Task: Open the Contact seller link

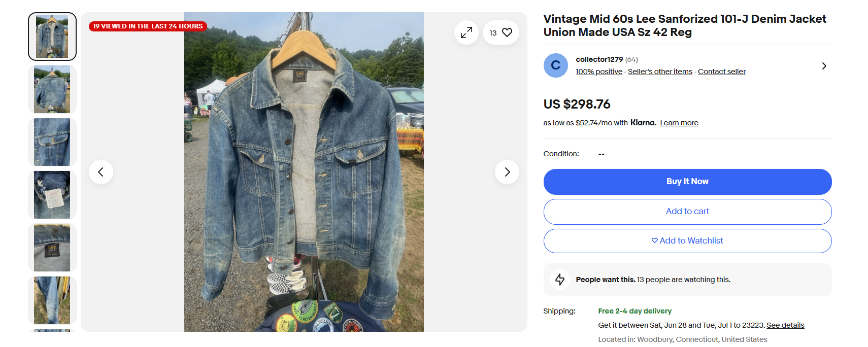Action: (x=721, y=71)
